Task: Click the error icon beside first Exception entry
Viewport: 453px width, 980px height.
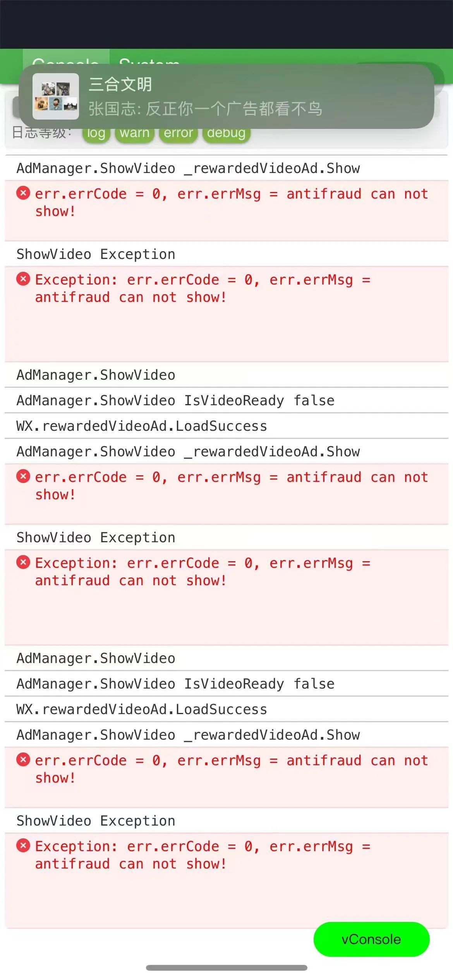Action: click(23, 279)
